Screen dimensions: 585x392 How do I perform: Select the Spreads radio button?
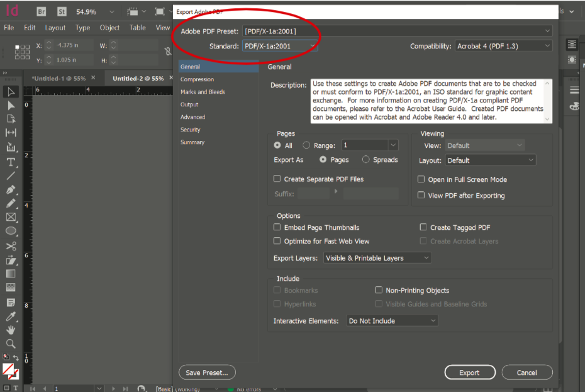[x=365, y=160]
